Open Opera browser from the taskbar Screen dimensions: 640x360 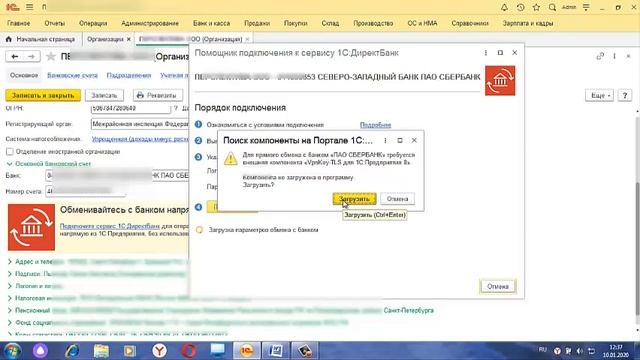[189, 351]
